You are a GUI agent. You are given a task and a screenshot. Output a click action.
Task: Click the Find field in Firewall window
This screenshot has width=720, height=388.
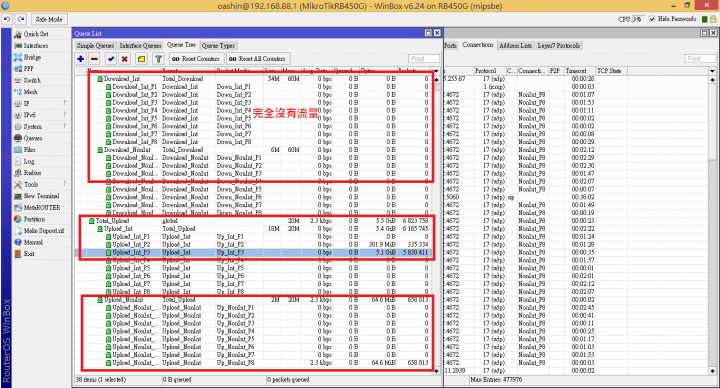click(x=700, y=58)
